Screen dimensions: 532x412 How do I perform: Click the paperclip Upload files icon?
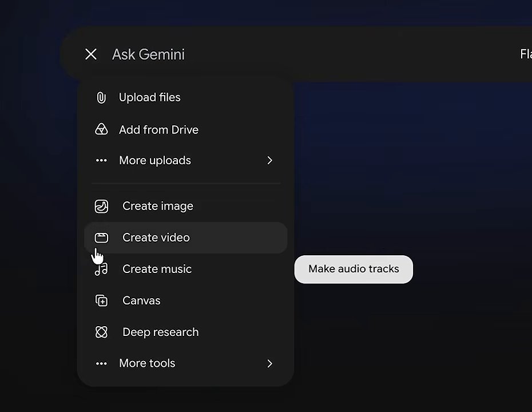point(101,97)
